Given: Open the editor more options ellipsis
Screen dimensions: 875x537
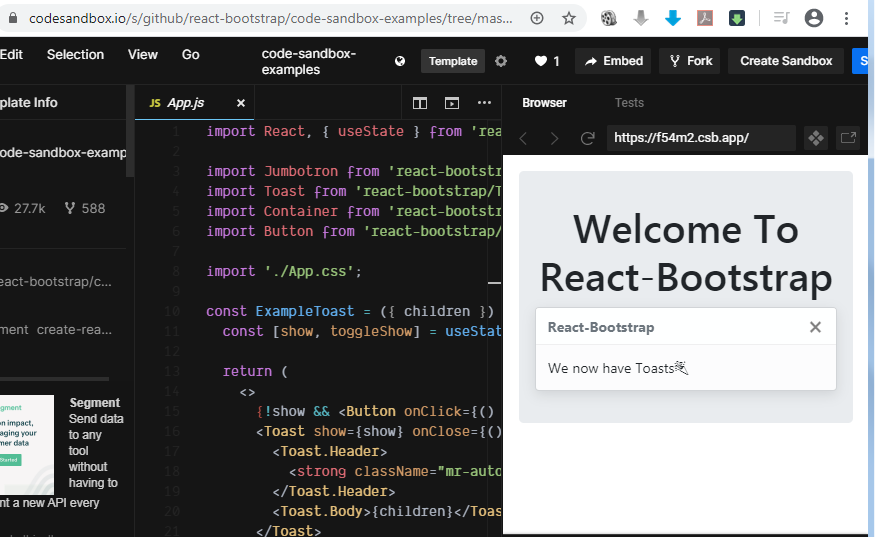Looking at the screenshot, I should [x=484, y=103].
